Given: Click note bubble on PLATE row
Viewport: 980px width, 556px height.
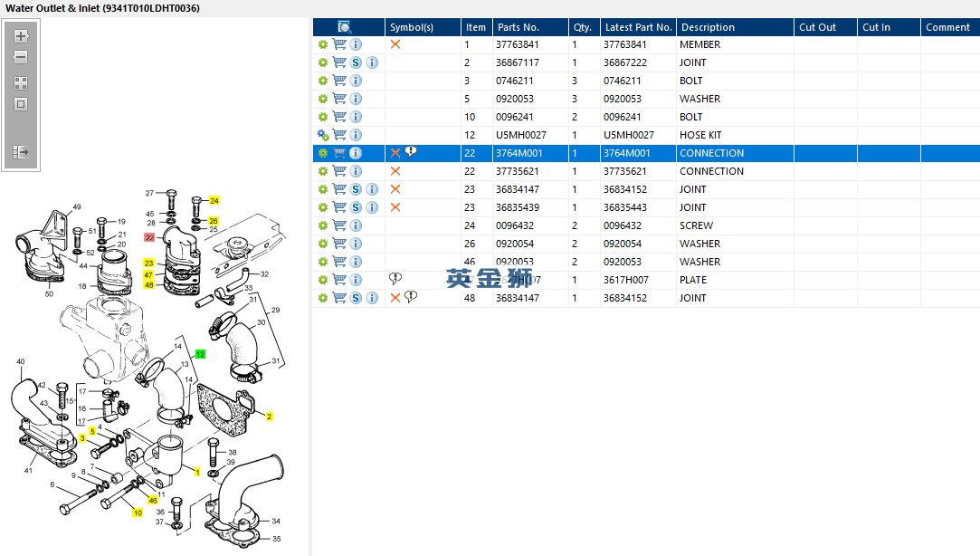Looking at the screenshot, I should (x=395, y=279).
